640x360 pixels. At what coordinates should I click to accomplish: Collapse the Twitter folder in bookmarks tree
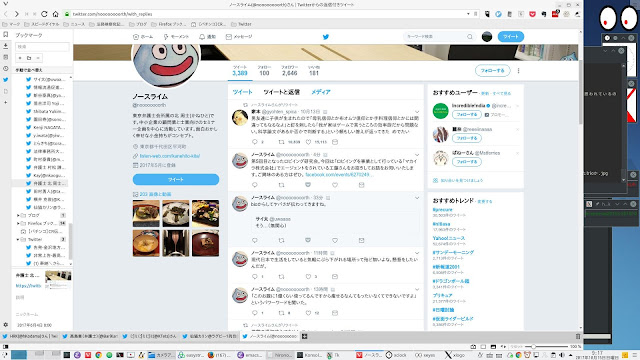click(18, 240)
